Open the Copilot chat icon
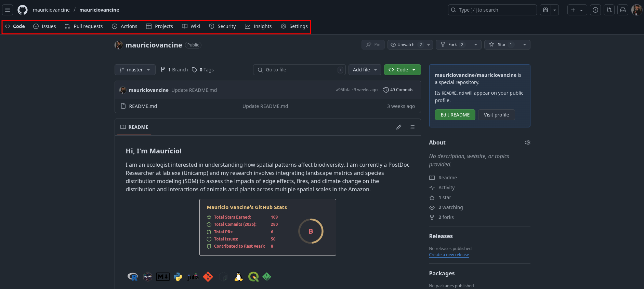 coord(546,10)
